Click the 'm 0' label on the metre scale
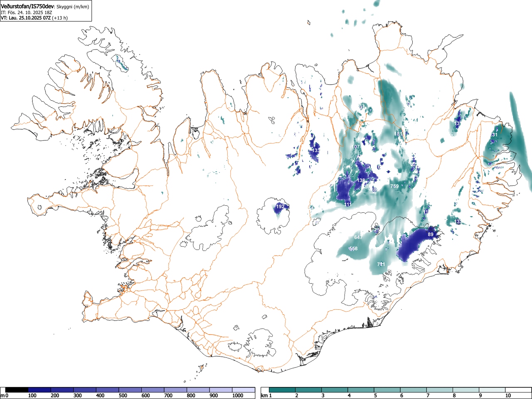532x399 pixels. click(4, 396)
